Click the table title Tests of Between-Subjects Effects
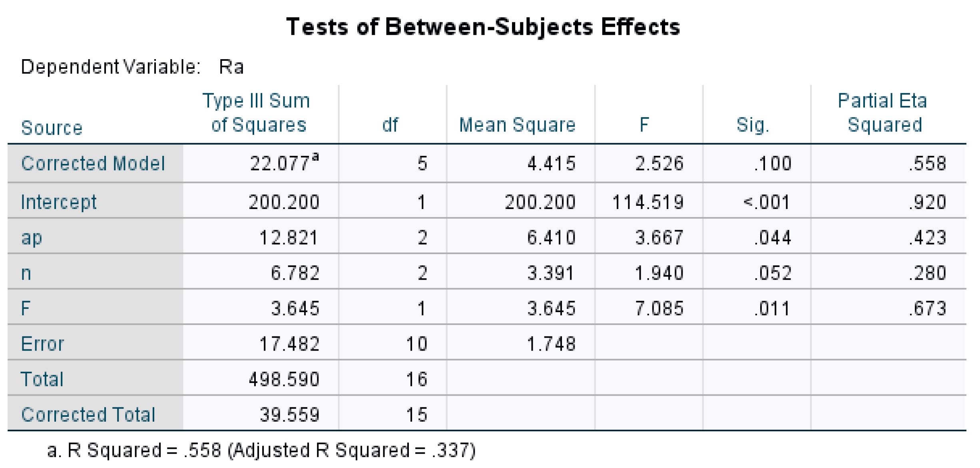980x468 pixels. click(x=483, y=27)
